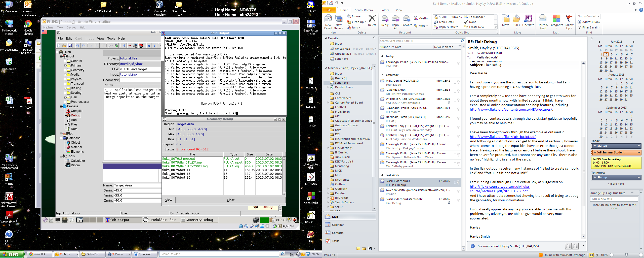Click category box on Vasilis Vlachoudis RE: Flair Debug
Image resolution: width=644 pixels, height=258 pixels.
click(x=455, y=182)
